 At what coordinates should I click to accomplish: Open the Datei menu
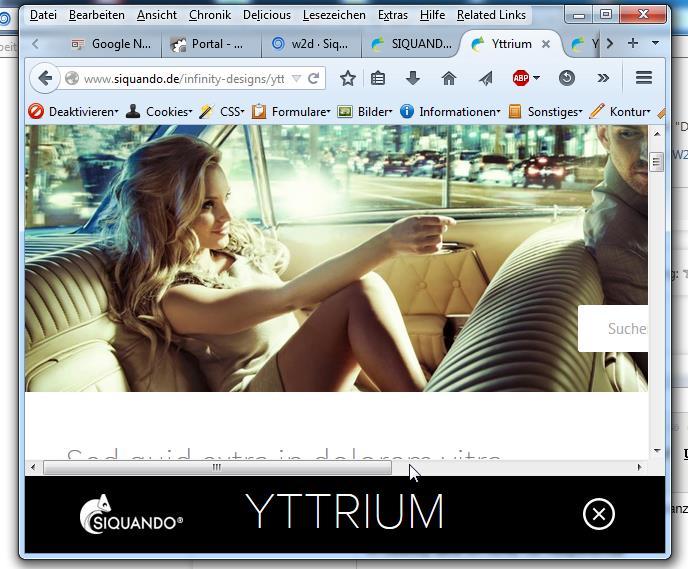pos(43,15)
